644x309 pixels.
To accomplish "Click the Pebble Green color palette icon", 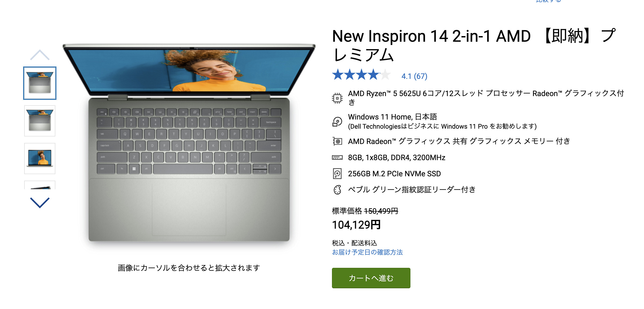I will [x=337, y=190].
